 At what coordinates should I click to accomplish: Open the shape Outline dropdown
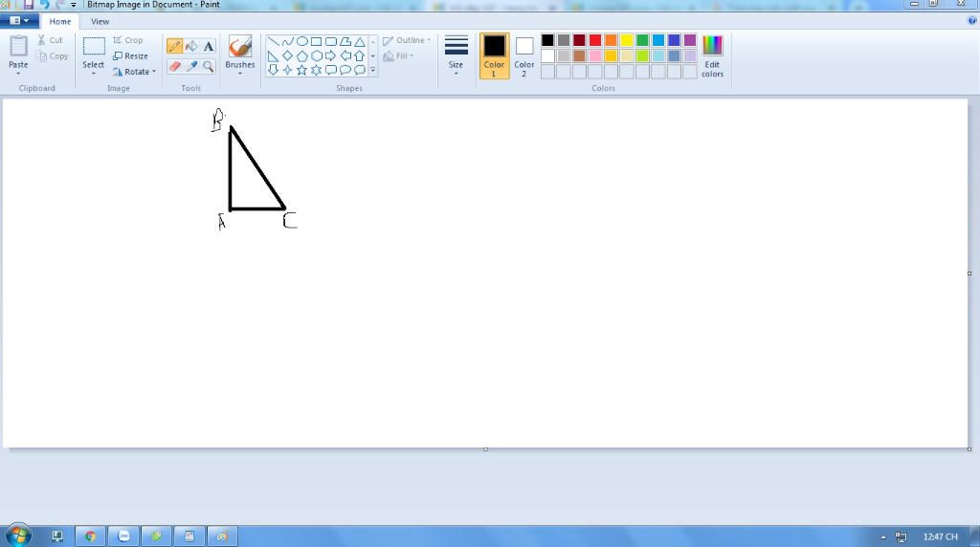pyautogui.click(x=407, y=40)
